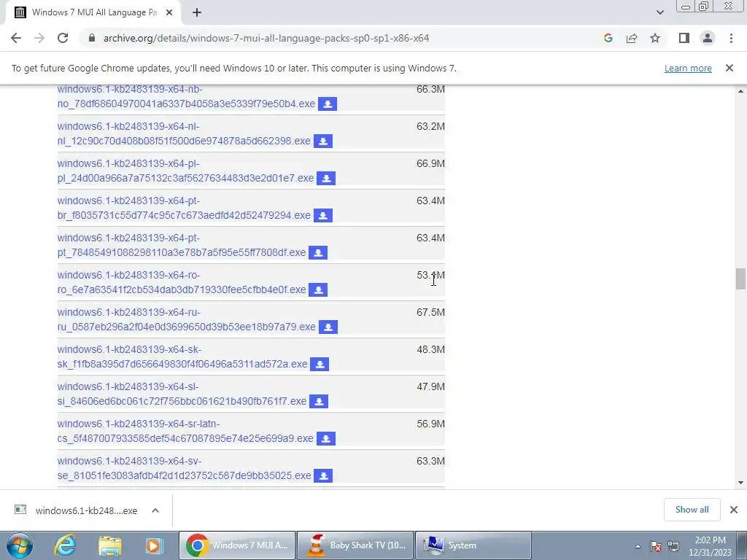Viewport: 747px width, 560px height.
Task: Expand the tab search dropdown arrow
Action: [659, 12]
